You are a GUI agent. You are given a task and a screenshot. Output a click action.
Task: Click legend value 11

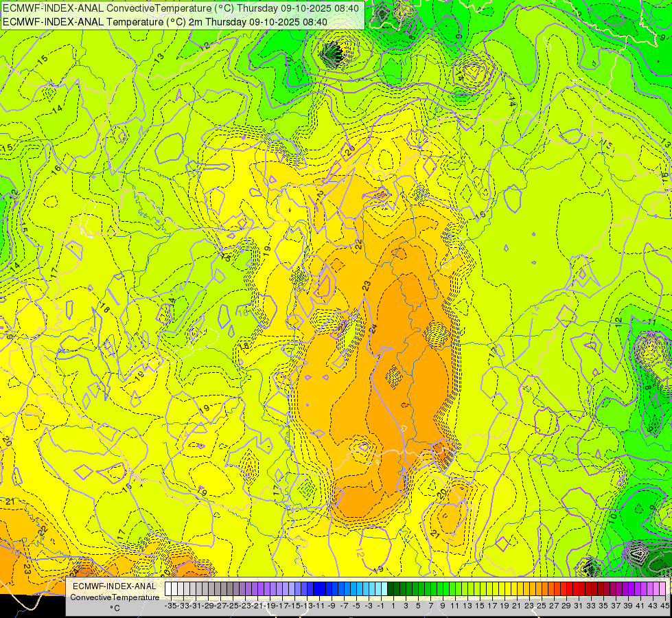coord(455,606)
